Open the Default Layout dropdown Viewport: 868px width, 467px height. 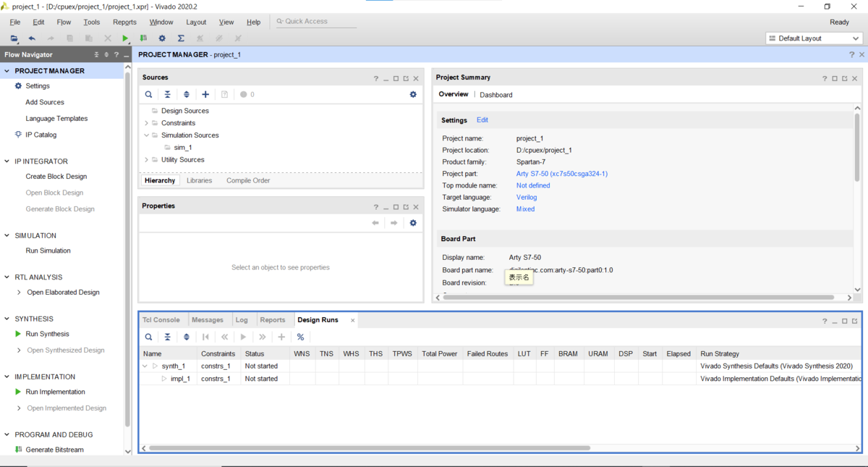tap(814, 38)
